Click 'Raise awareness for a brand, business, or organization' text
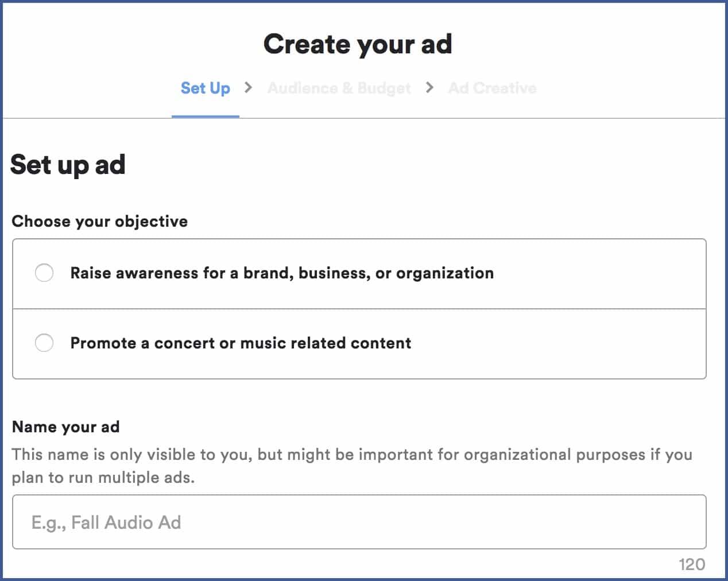The image size is (728, 581). click(x=282, y=273)
